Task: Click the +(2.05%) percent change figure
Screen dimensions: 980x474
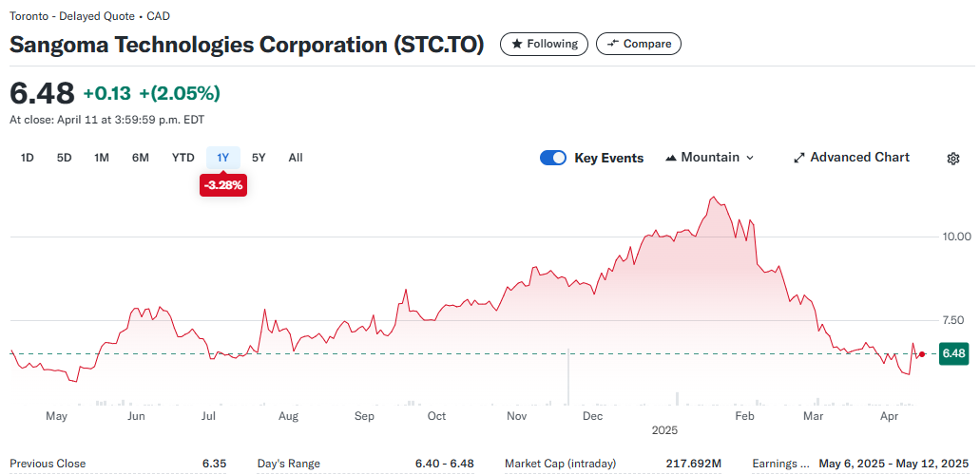Action: 180,94
